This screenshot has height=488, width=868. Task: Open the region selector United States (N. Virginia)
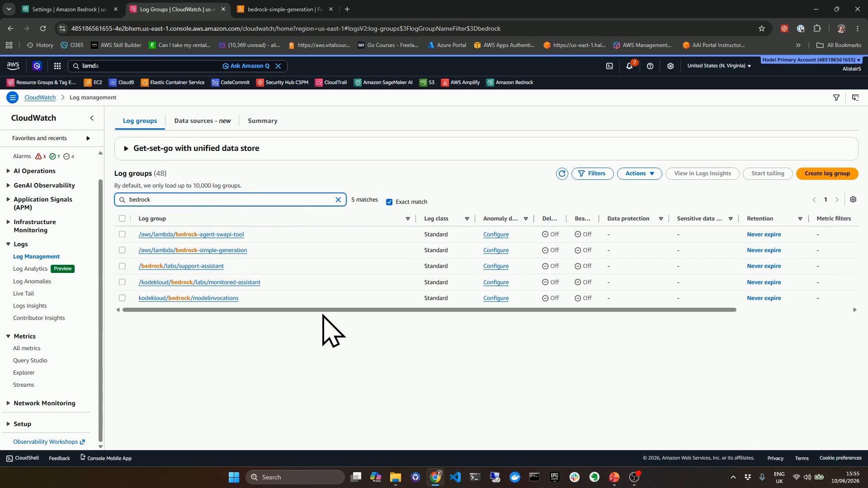[x=719, y=66]
